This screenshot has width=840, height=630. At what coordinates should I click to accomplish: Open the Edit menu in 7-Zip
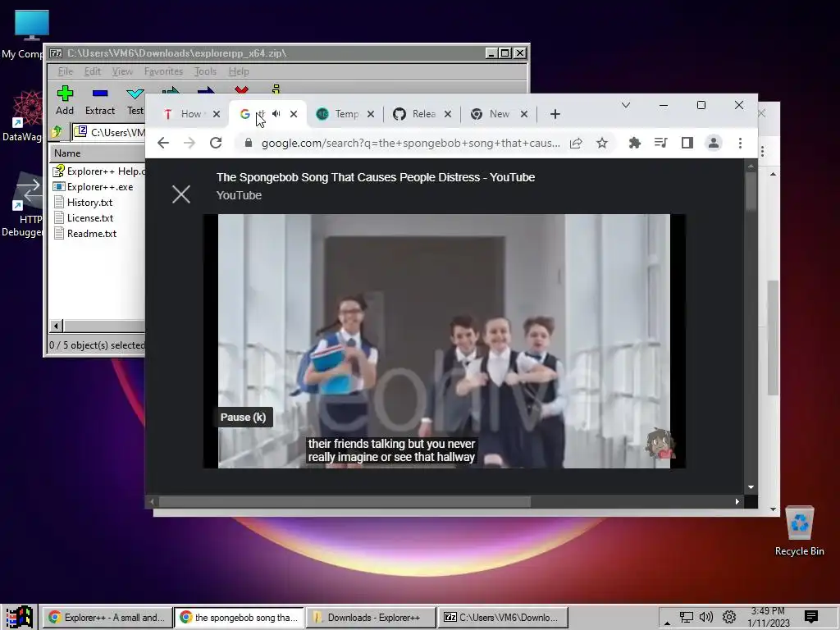(x=92, y=71)
